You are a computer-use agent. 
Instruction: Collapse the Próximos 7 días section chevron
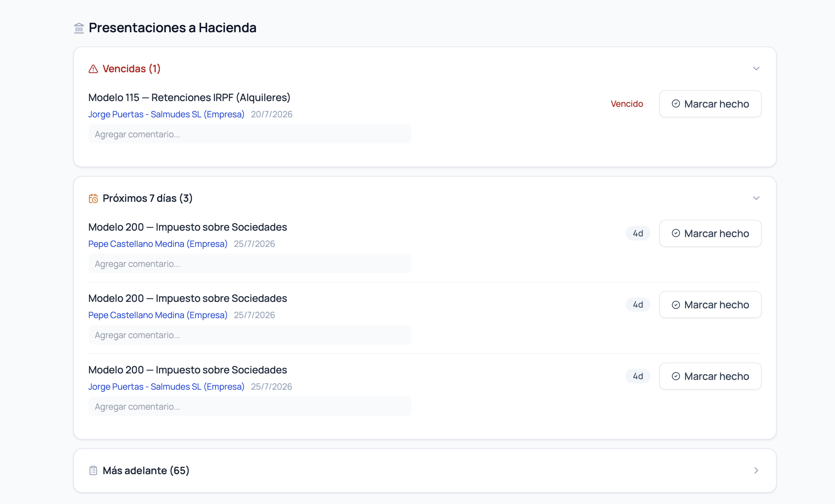pyautogui.click(x=756, y=198)
